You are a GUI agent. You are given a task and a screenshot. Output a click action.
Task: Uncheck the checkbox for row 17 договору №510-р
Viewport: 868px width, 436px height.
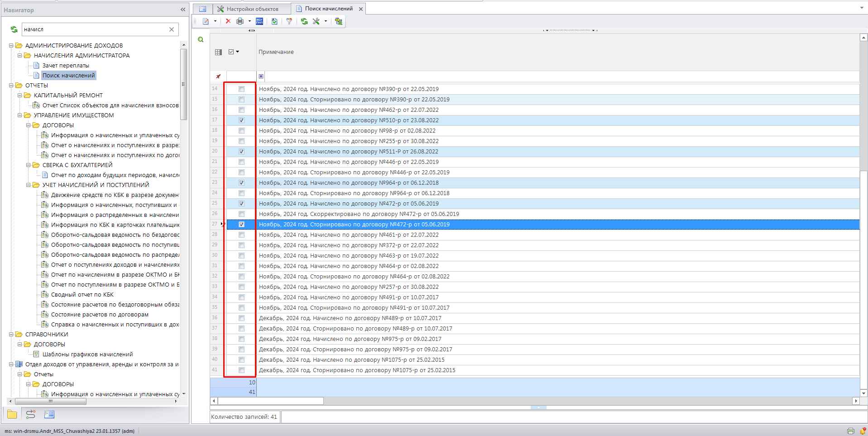point(241,120)
